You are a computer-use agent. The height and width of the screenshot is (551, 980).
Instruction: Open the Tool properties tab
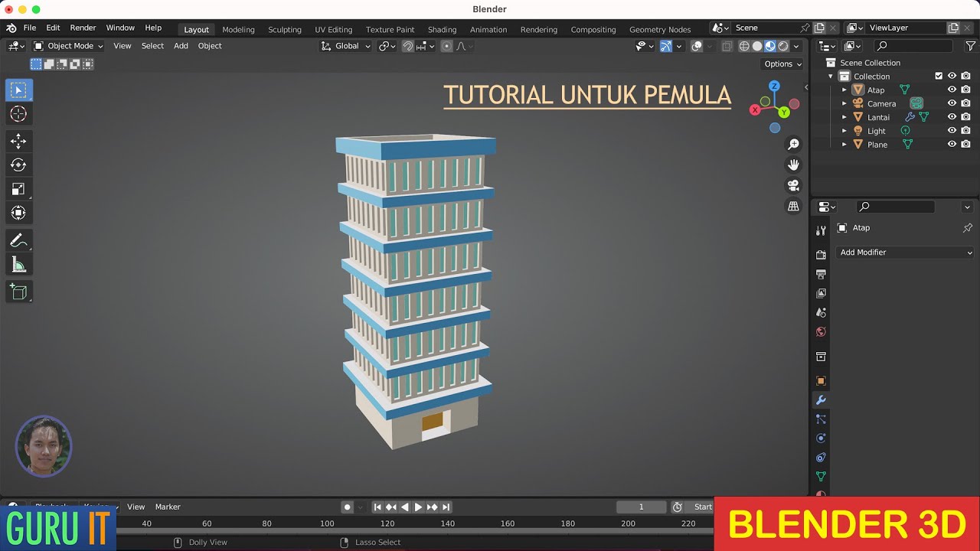coord(821,230)
